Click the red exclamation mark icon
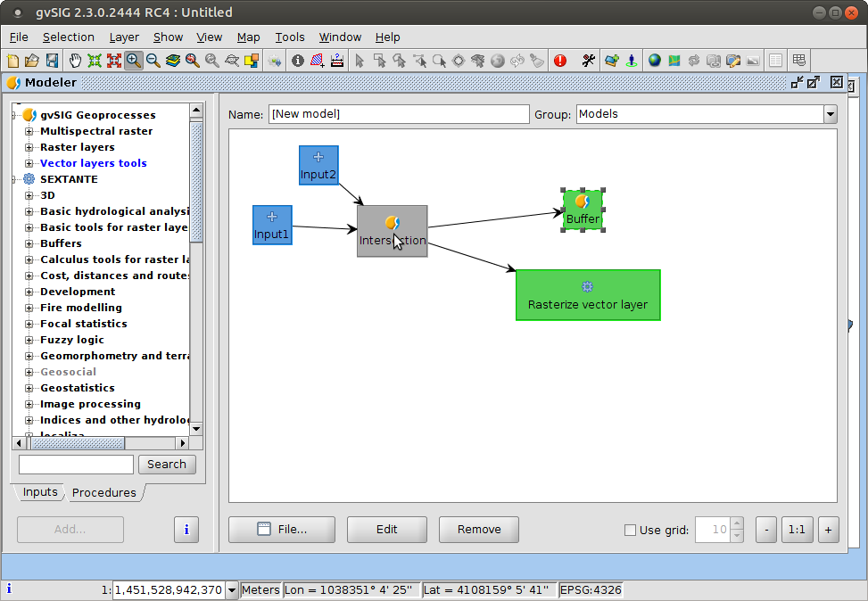This screenshot has width=868, height=601. pos(560,61)
